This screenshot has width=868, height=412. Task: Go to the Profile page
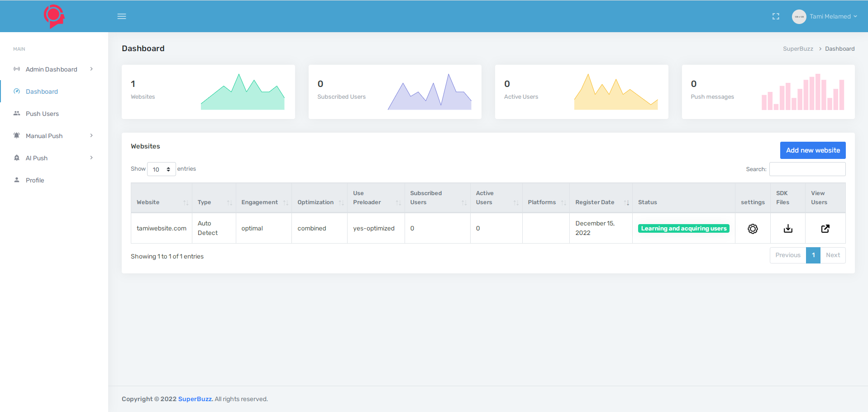35,180
